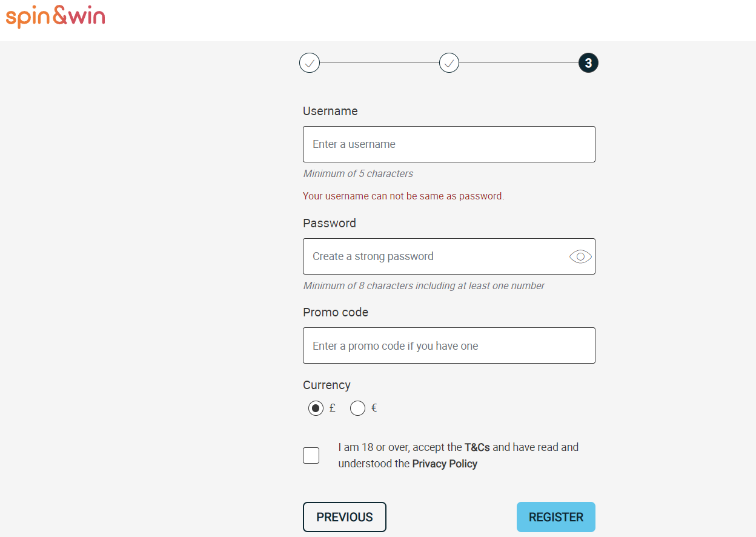
Task: Click the Password field label
Action: (330, 223)
